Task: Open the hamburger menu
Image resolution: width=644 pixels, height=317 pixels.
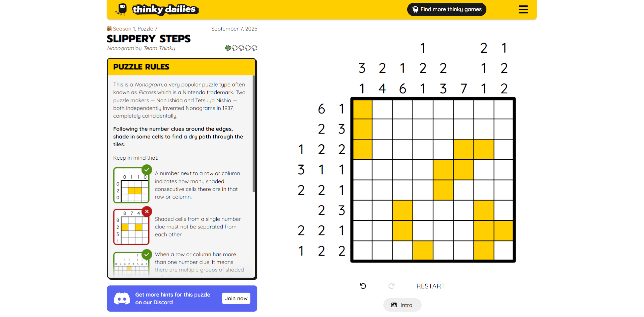Action: 523,9
